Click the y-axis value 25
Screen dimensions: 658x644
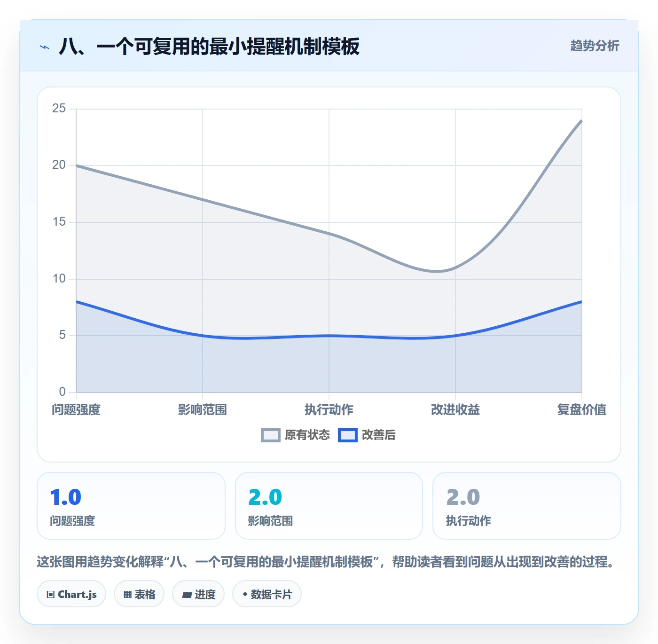tap(59, 109)
